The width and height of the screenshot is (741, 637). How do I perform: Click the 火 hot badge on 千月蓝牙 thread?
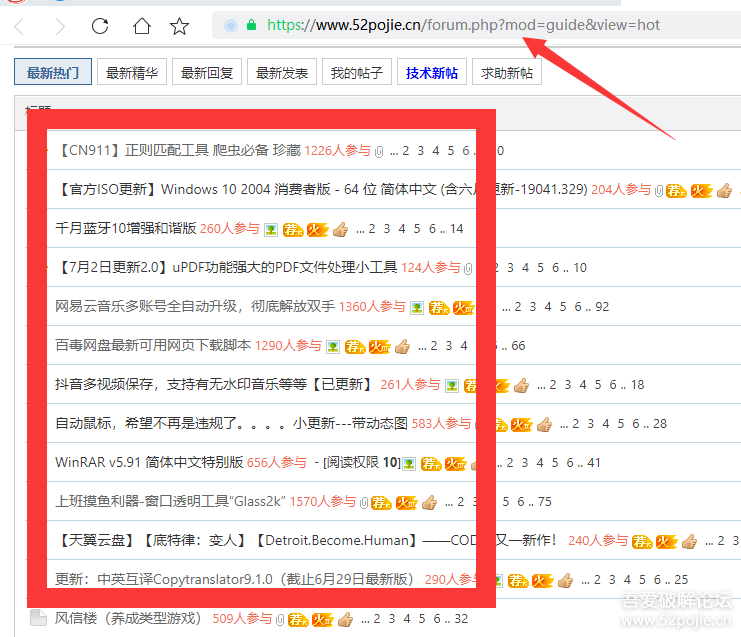click(x=318, y=230)
